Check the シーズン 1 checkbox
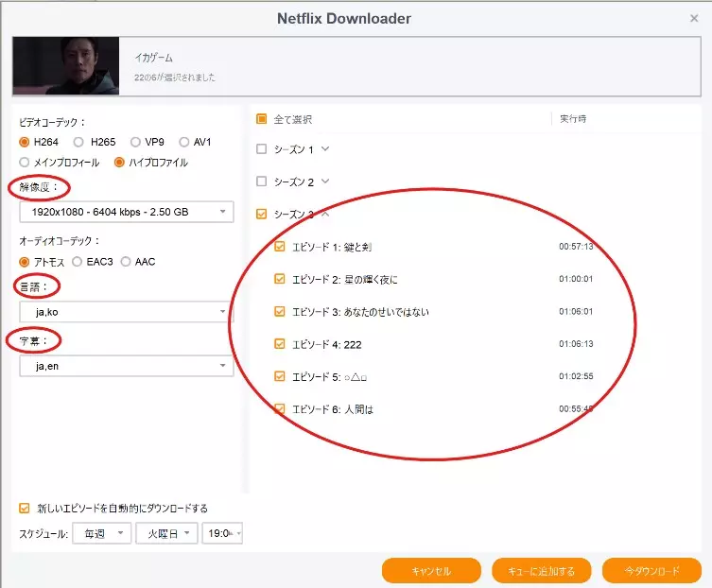 click(x=262, y=149)
